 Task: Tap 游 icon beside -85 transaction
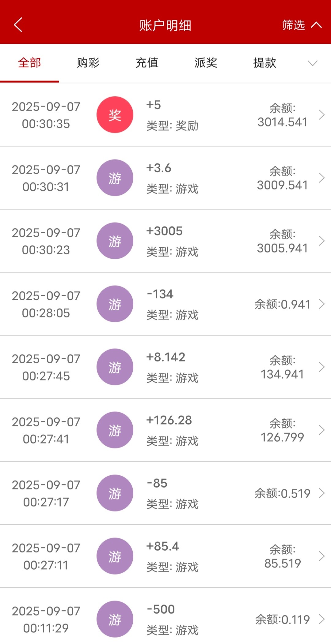[x=115, y=493]
